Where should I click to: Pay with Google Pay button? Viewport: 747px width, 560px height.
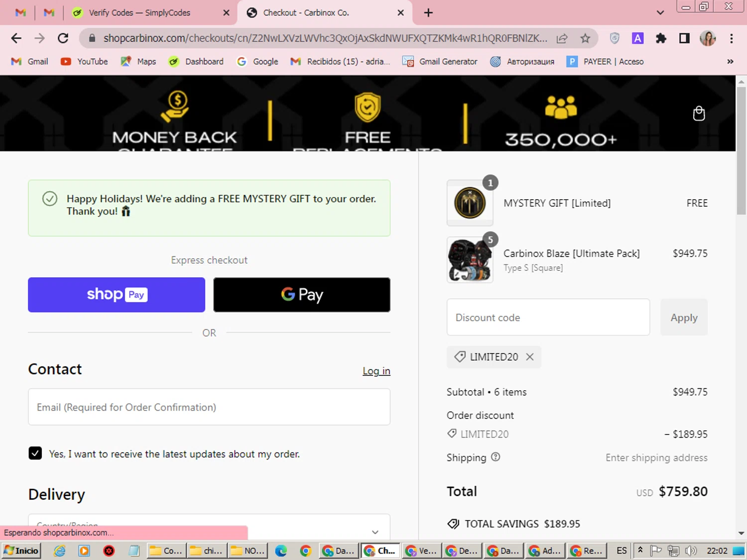coord(302,295)
